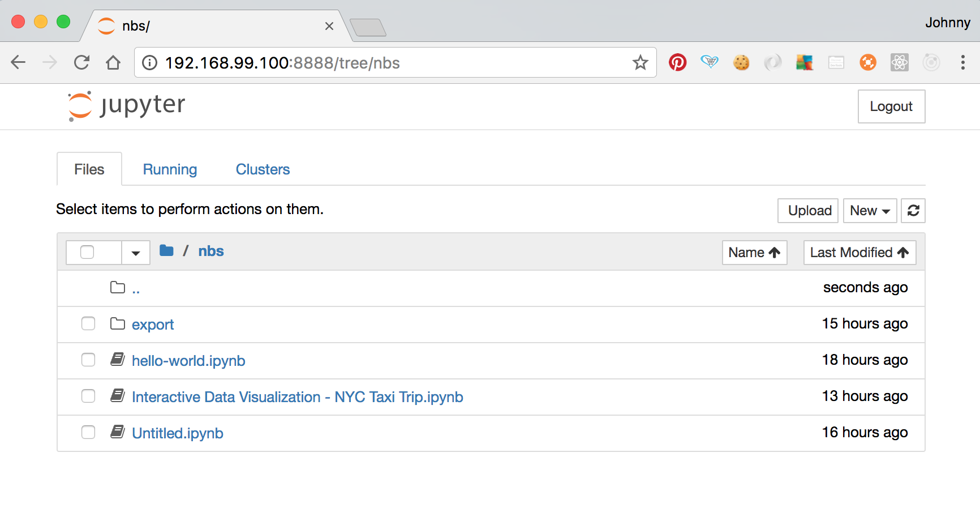Viewport: 980px width, 512px height.
Task: Open hello-world.ipynb notebook
Action: coord(188,361)
